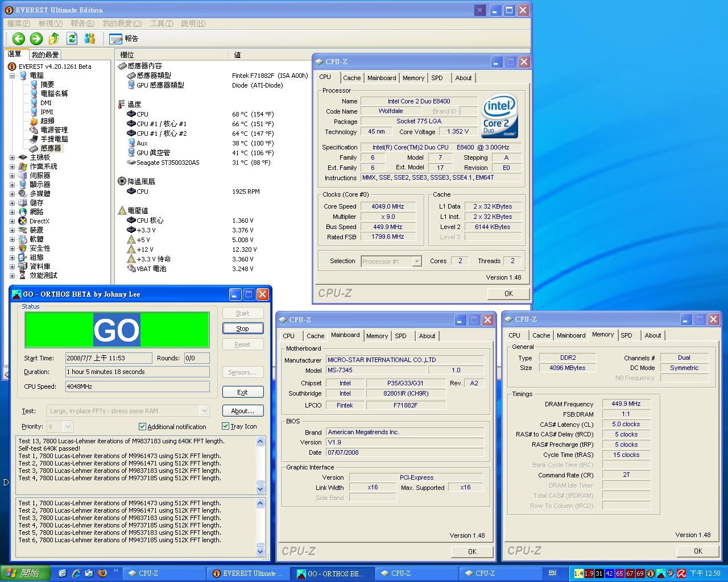The image size is (728, 582).
Task: Click OK in the CPU-Z Mainboard window
Action: click(x=472, y=551)
